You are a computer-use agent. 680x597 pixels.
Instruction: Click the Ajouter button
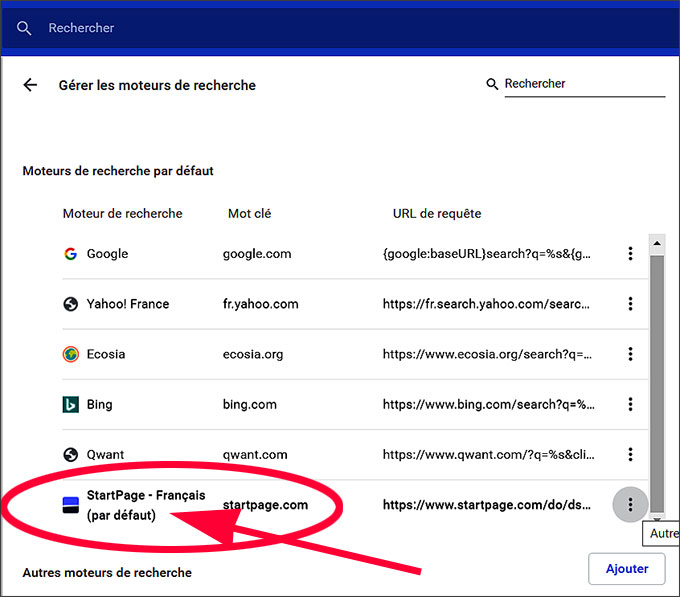point(627,569)
